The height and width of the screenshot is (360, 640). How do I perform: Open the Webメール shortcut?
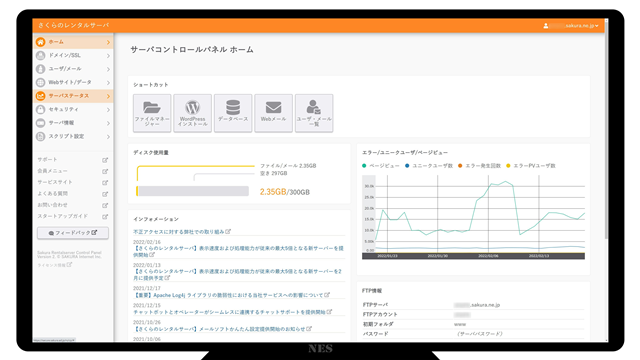(273, 113)
